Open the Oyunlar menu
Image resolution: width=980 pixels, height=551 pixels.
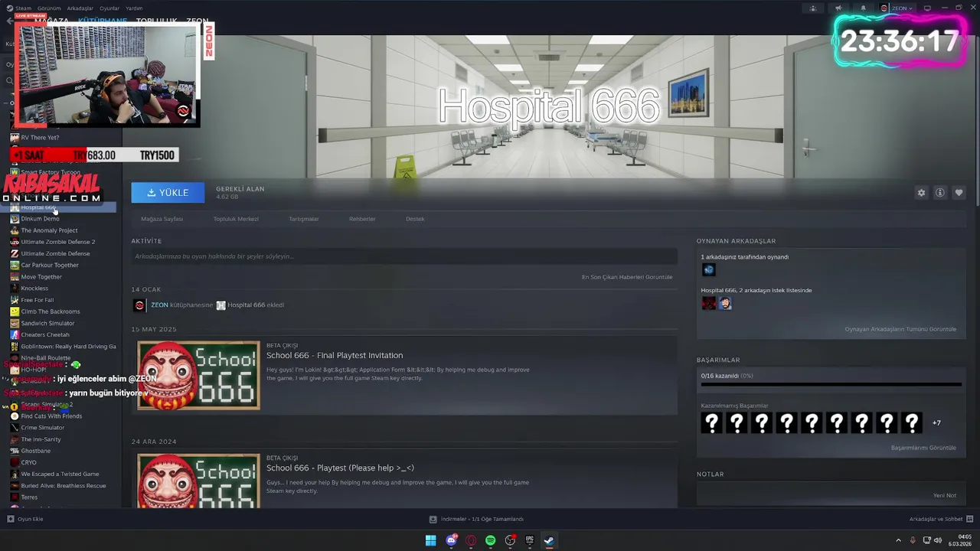(x=109, y=8)
